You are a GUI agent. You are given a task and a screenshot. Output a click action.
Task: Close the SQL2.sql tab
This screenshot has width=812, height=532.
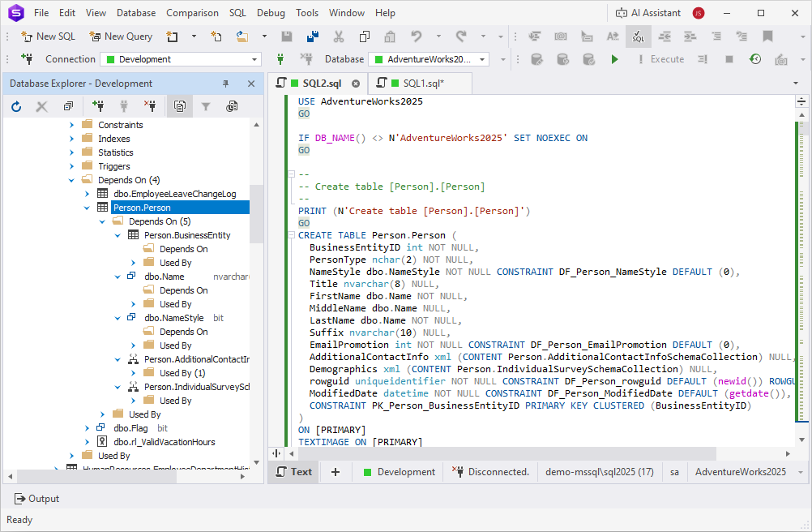click(x=356, y=84)
